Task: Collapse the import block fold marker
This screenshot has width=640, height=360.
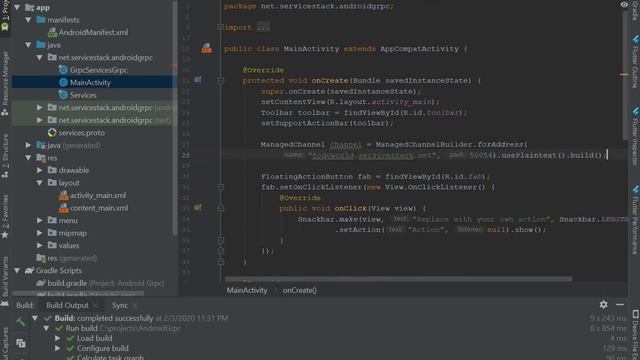Action: (220, 27)
